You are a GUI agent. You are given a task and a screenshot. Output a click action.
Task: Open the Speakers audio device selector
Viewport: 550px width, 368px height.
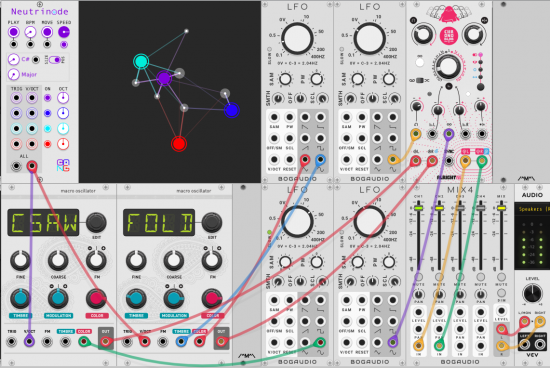pyautogui.click(x=532, y=209)
